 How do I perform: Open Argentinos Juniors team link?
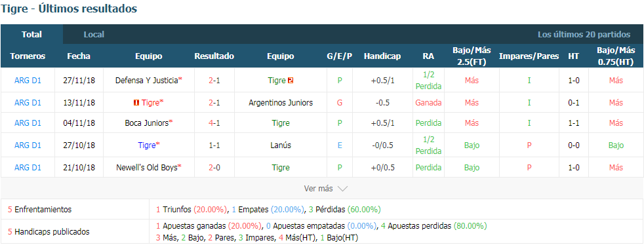tap(281, 103)
